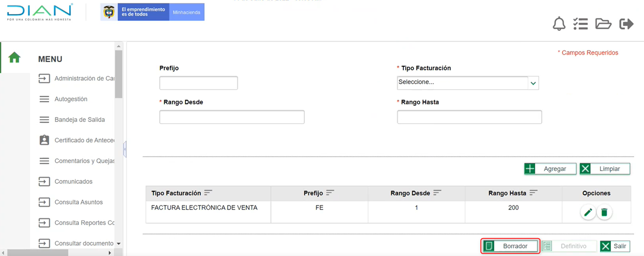Click the notifications bell icon

click(x=559, y=24)
